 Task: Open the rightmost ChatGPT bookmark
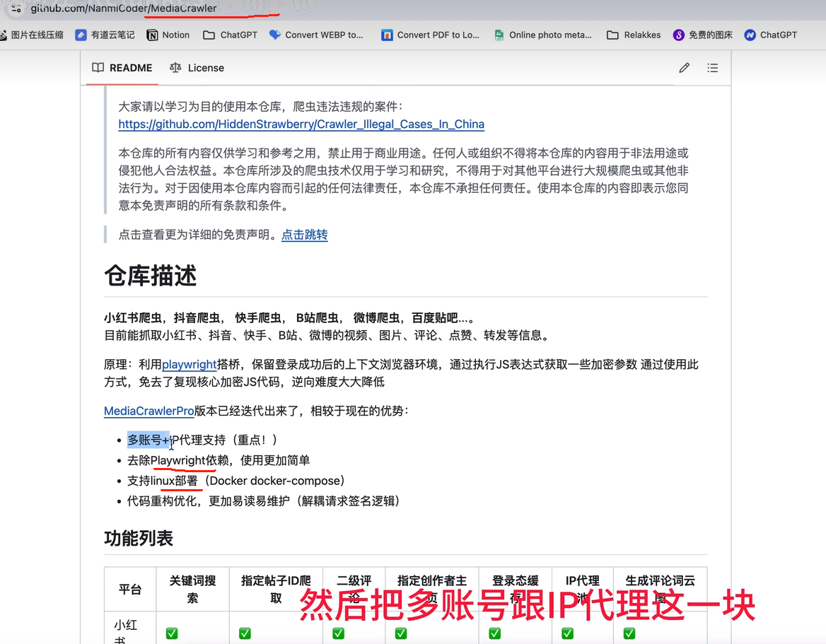point(771,35)
